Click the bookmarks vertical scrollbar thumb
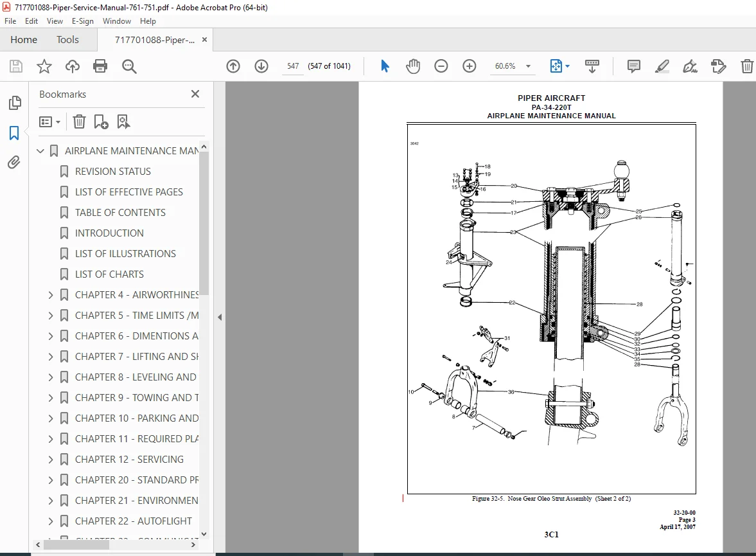Screen dimensions: 756x556 click(204, 223)
